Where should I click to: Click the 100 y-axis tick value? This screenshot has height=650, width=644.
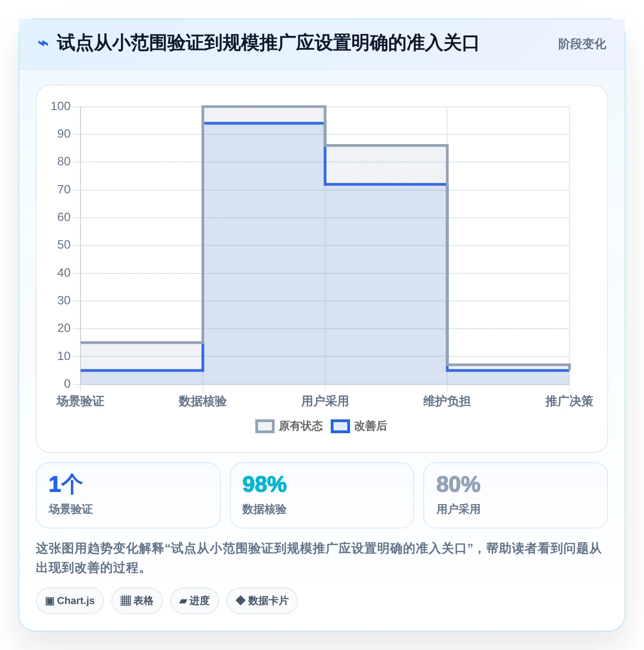click(61, 106)
